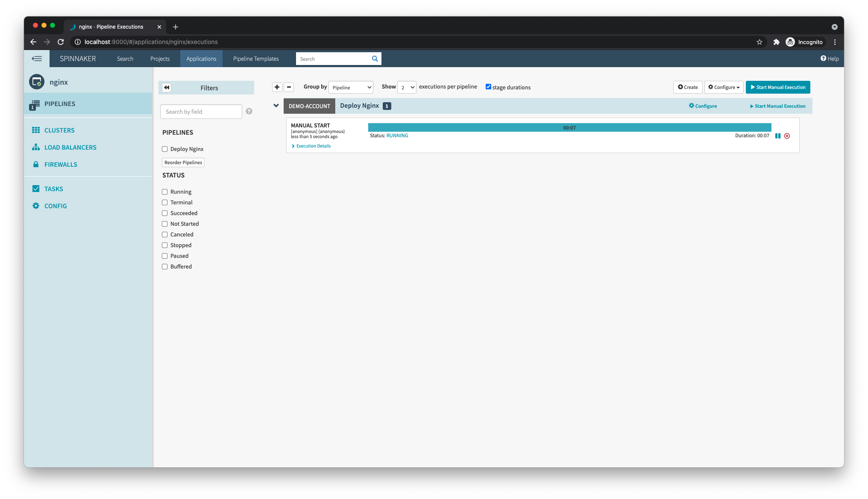Viewport: 868px width, 499px height.
Task: Open the Chrome three-dot menu
Action: [835, 42]
